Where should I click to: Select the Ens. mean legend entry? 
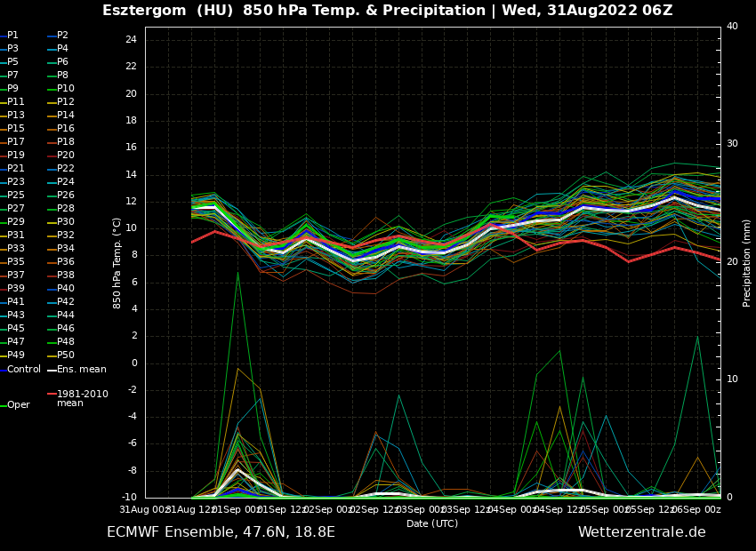coord(81,370)
